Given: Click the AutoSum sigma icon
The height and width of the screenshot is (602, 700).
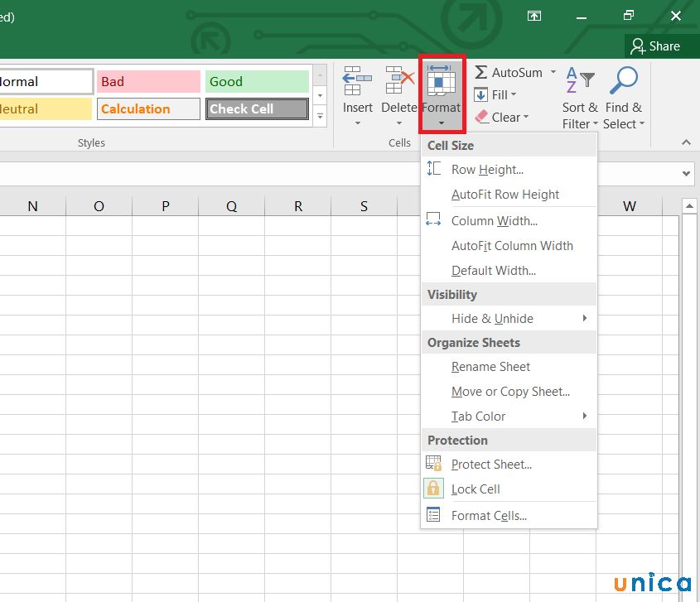Looking at the screenshot, I should (x=480, y=73).
